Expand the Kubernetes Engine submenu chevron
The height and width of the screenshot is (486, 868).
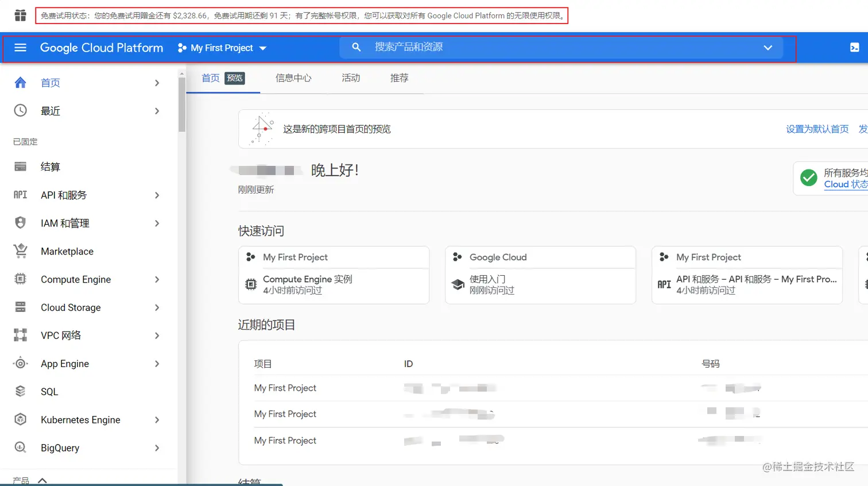tap(157, 420)
